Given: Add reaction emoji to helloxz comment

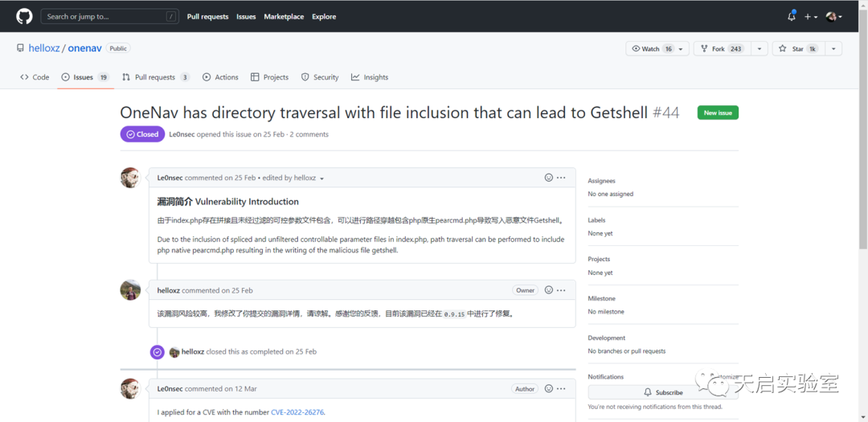Looking at the screenshot, I should (x=549, y=290).
